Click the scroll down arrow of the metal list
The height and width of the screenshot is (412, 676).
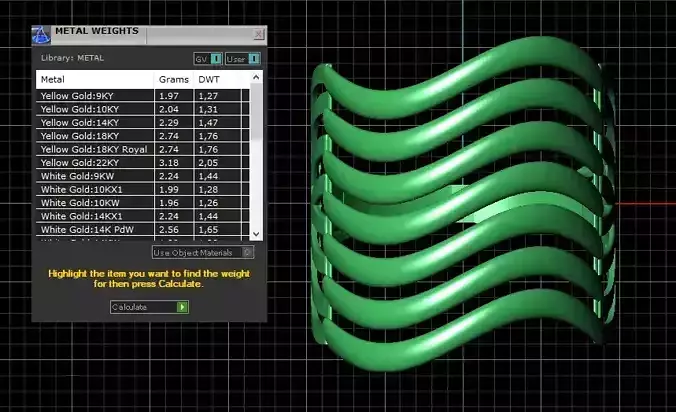(256, 234)
